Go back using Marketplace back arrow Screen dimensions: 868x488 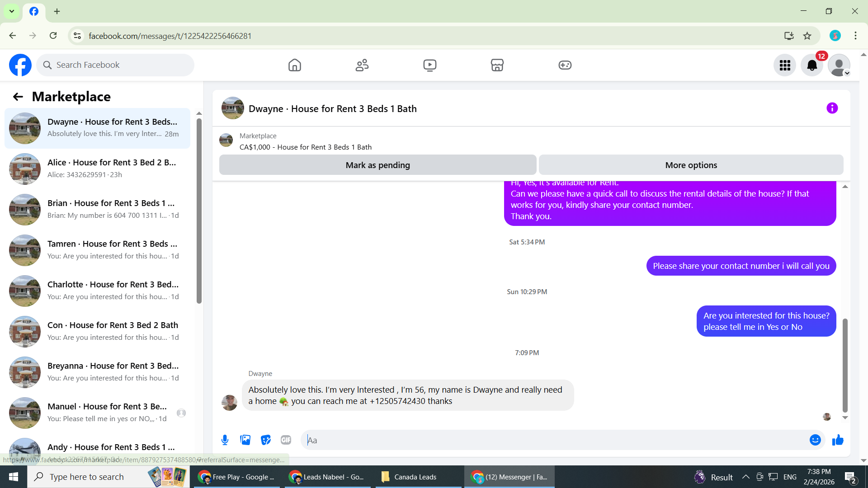pyautogui.click(x=18, y=97)
